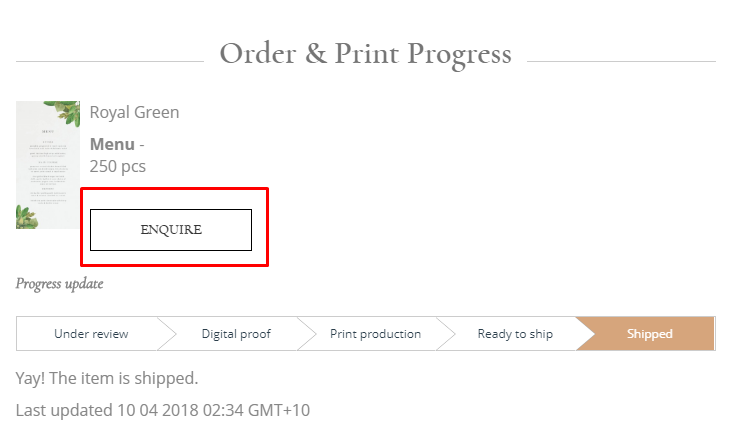Click the Order & Print Progress heading

click(366, 54)
